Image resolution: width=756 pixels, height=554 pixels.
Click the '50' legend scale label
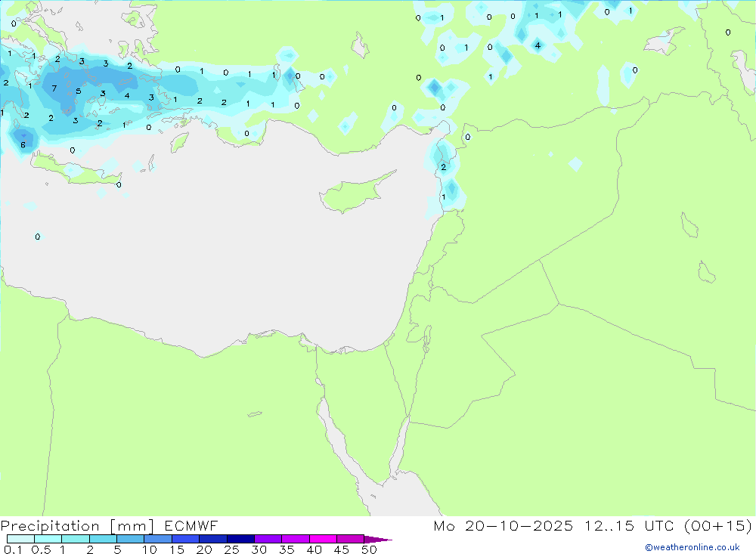click(x=369, y=549)
